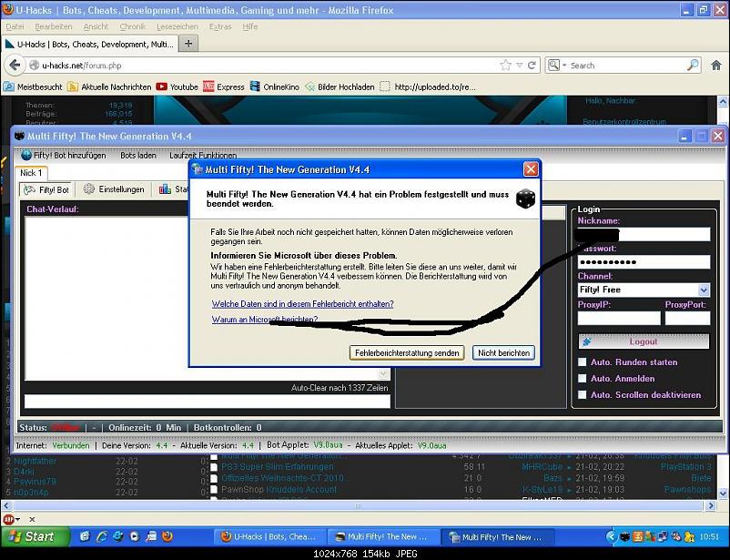Click the Windows Start button
Viewport: 730px width, 560px height.
35,536
